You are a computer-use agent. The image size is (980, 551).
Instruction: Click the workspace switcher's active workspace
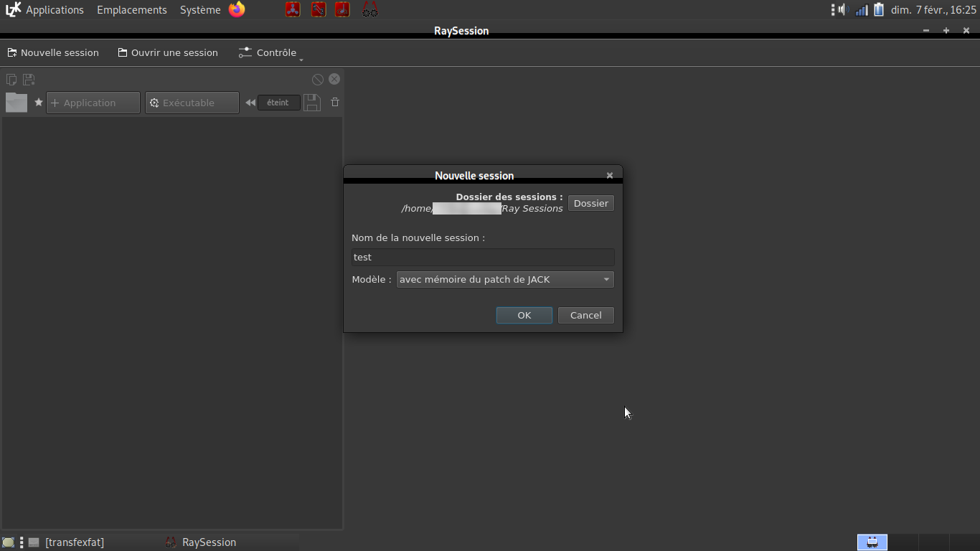[872, 542]
